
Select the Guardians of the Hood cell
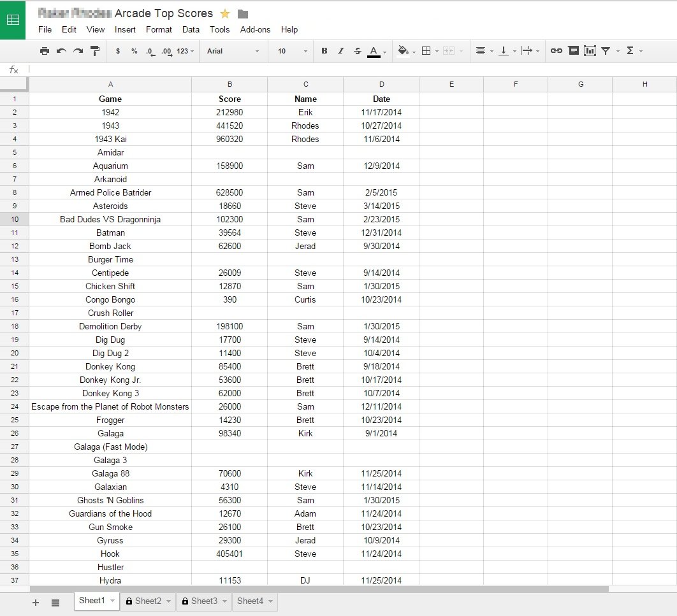(110, 513)
